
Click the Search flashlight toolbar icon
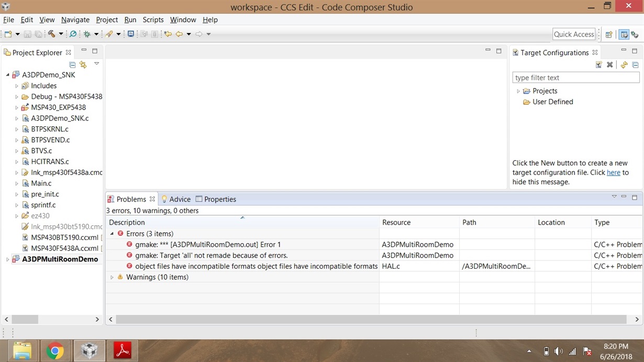(109, 34)
